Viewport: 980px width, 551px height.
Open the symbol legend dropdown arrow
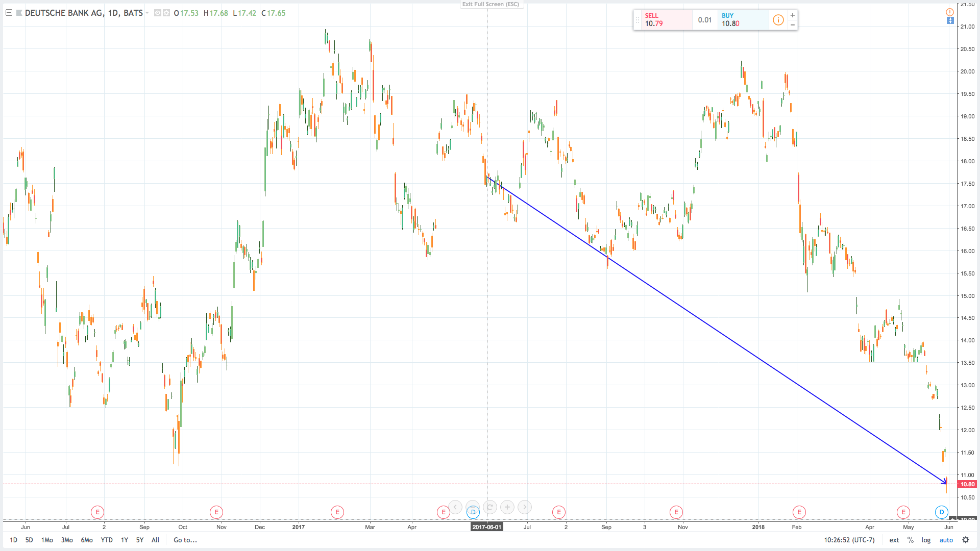point(147,13)
